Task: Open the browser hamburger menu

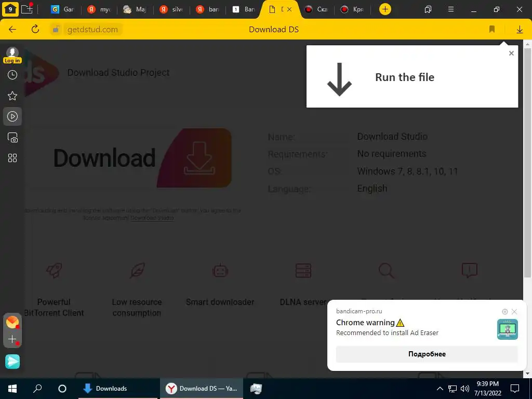Action: pyautogui.click(x=451, y=9)
